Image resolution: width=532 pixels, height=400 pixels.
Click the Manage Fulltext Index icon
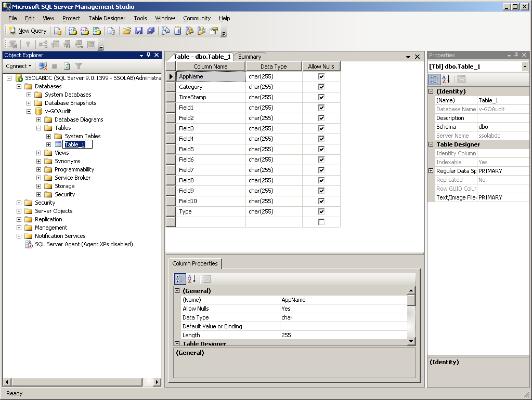click(67, 44)
